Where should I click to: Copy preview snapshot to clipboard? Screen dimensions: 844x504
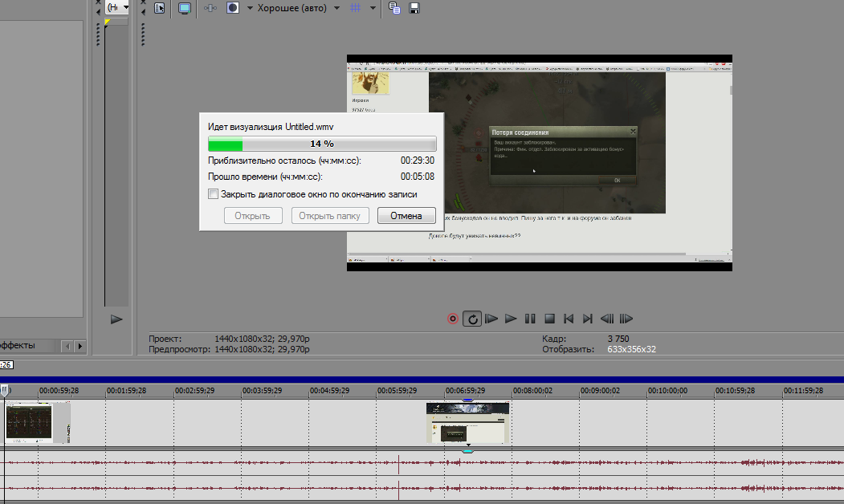(394, 8)
